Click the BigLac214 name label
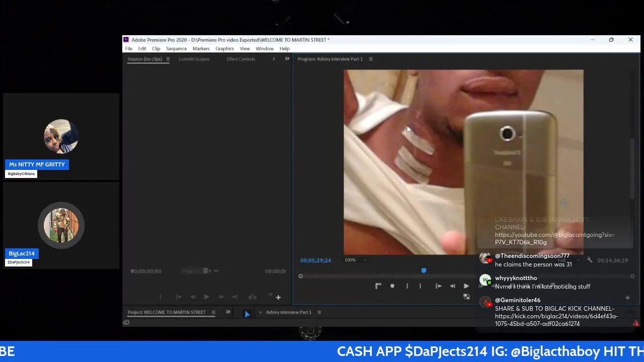Screen dimensions: 644x362 [x=22, y=253]
